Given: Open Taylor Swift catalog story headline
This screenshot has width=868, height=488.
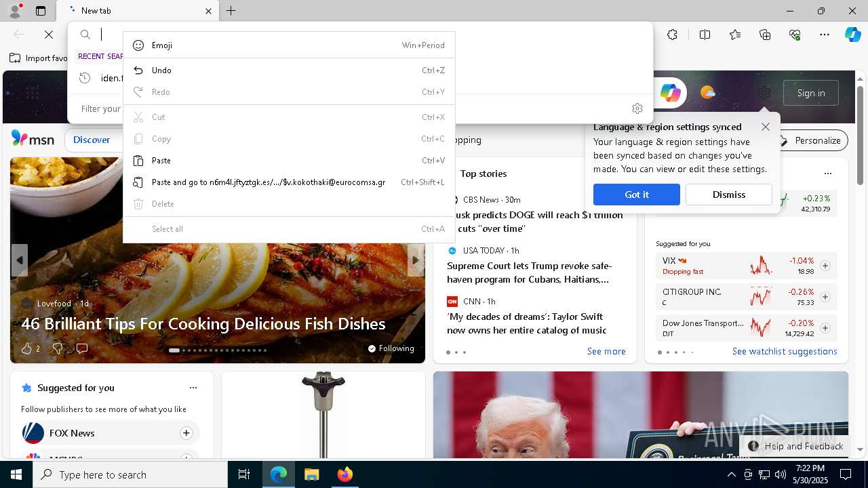Looking at the screenshot, I should [527, 323].
